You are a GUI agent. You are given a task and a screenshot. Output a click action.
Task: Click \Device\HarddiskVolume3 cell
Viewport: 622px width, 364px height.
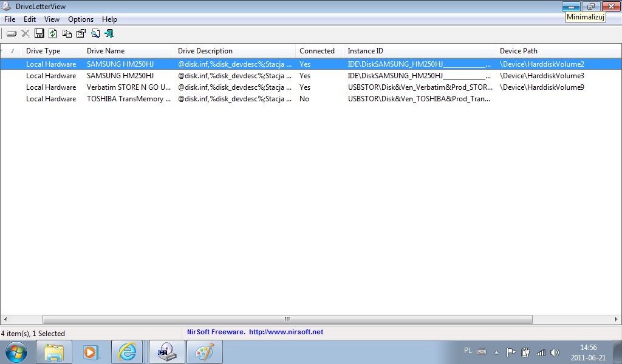tap(542, 76)
